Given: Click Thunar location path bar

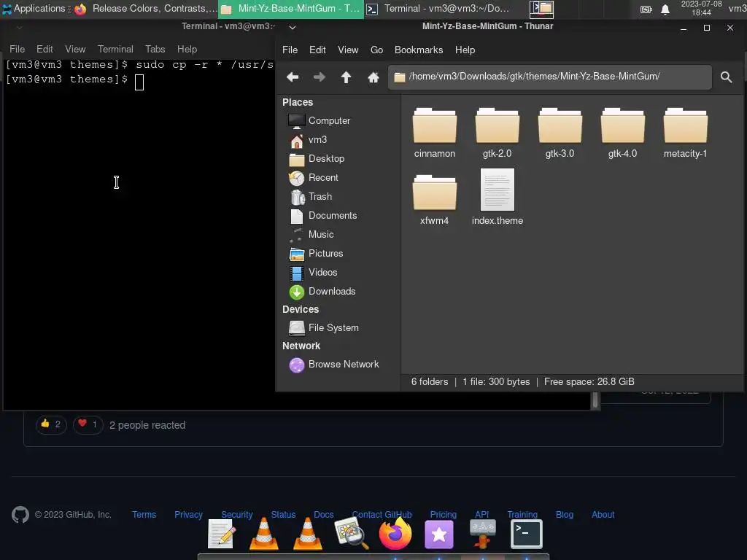Looking at the screenshot, I should pyautogui.click(x=550, y=77).
